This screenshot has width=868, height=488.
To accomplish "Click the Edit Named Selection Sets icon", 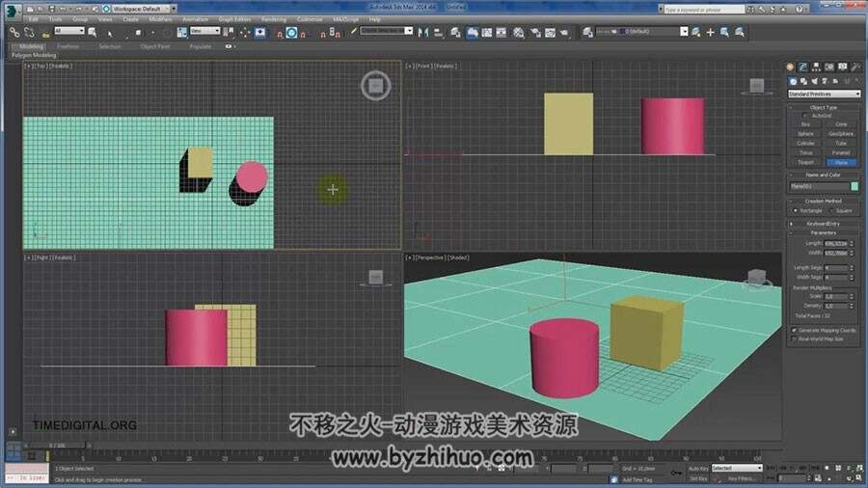I will click(x=353, y=32).
